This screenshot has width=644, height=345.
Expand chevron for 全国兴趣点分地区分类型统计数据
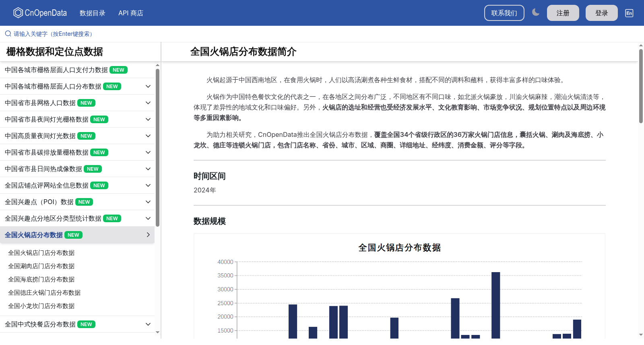click(148, 218)
